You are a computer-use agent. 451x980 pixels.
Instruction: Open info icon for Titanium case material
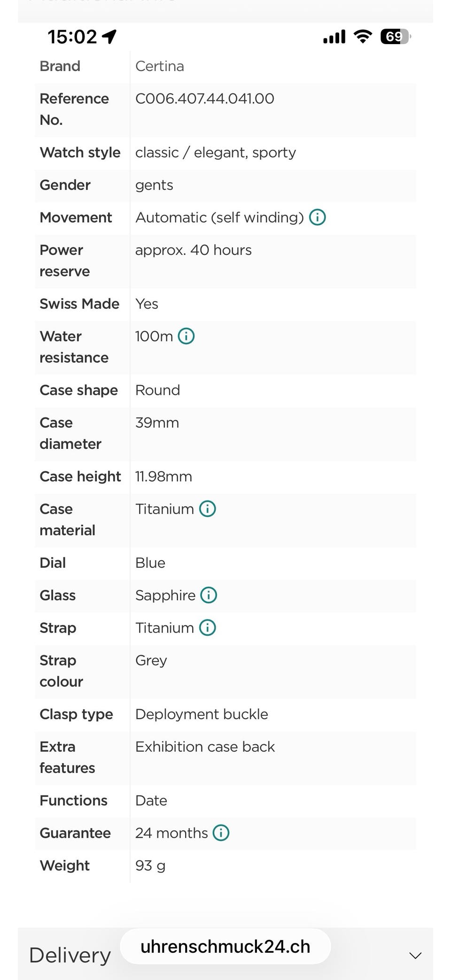[208, 509]
